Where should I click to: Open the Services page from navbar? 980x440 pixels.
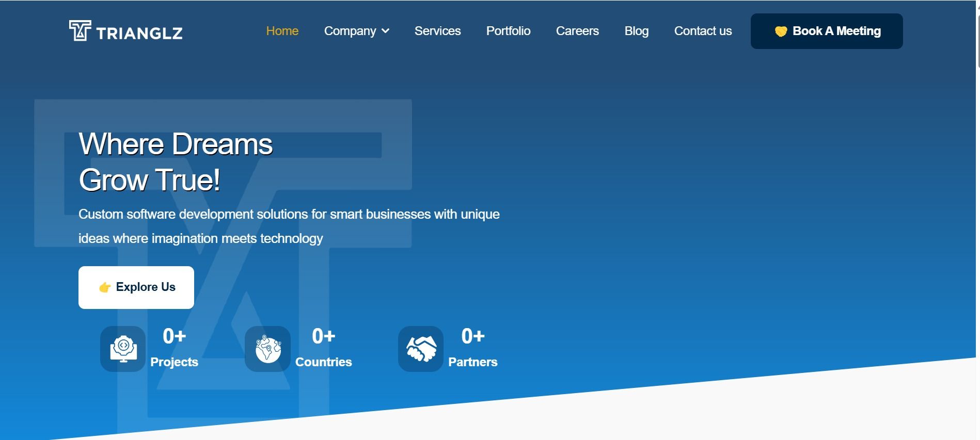click(437, 31)
